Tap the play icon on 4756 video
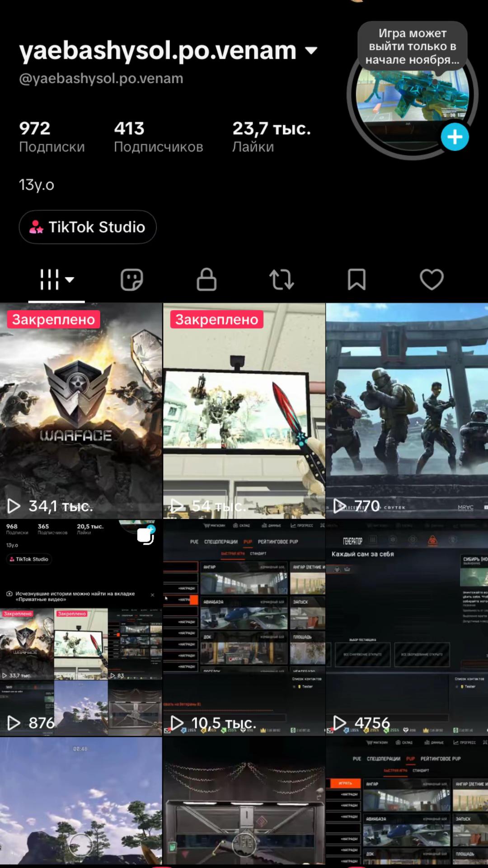Viewport: 488px width, 868px height. pos(339,723)
